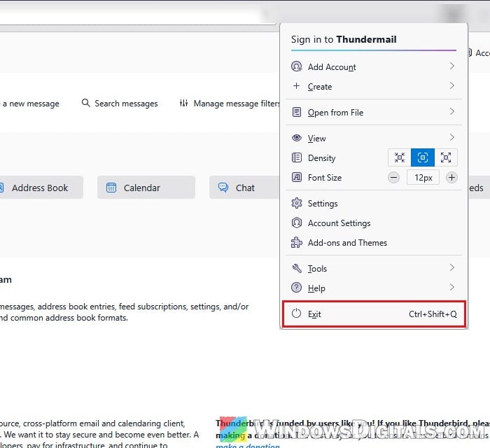The height and width of the screenshot is (448, 490).
Task: Select default density option
Action: pyautogui.click(x=423, y=157)
